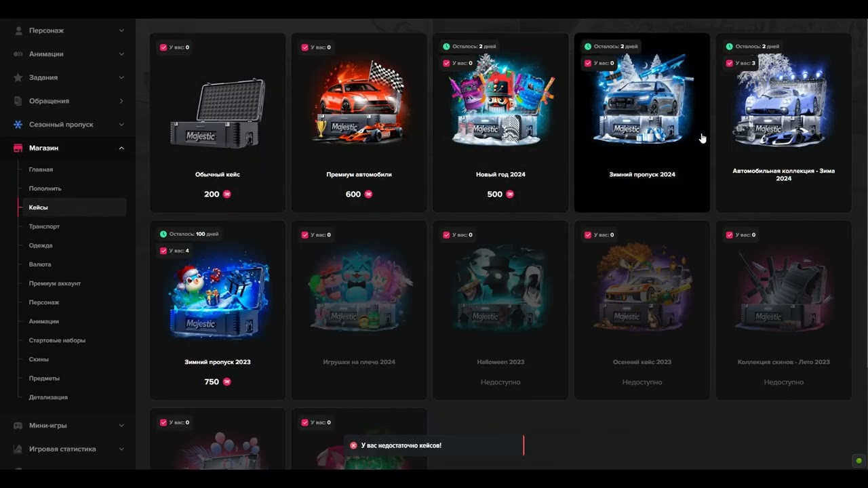868x488 pixels.
Task: Click the star icon next to Задания
Action: tap(18, 77)
